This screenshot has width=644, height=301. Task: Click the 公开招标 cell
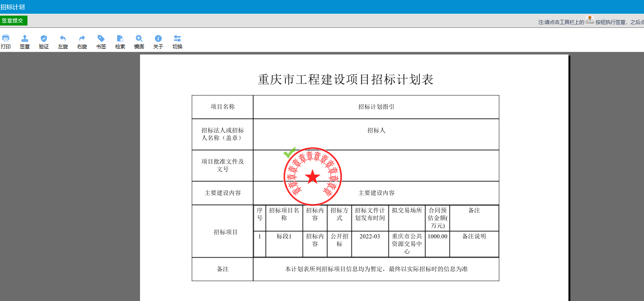click(339, 244)
